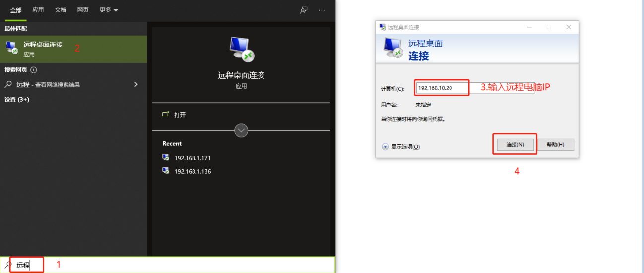The height and width of the screenshot is (273, 644).
Task: Click the web search magnifier icon for 远程
Action: click(x=8, y=84)
